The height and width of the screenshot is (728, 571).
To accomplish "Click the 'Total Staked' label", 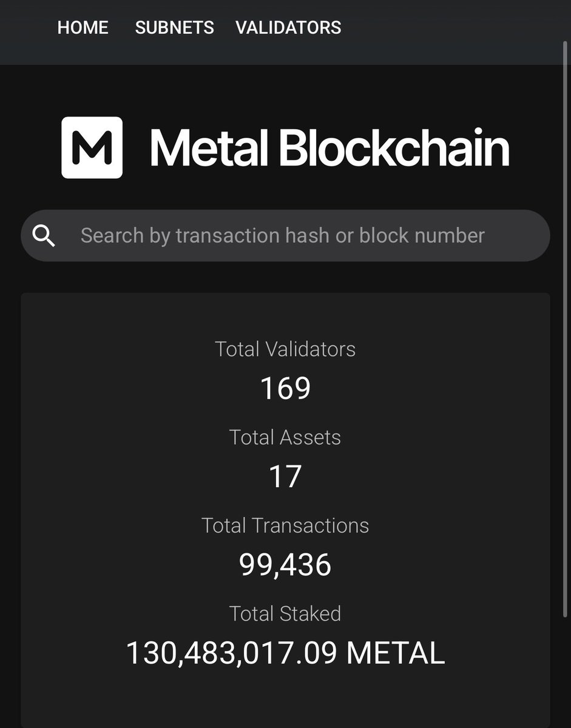I will (x=285, y=613).
